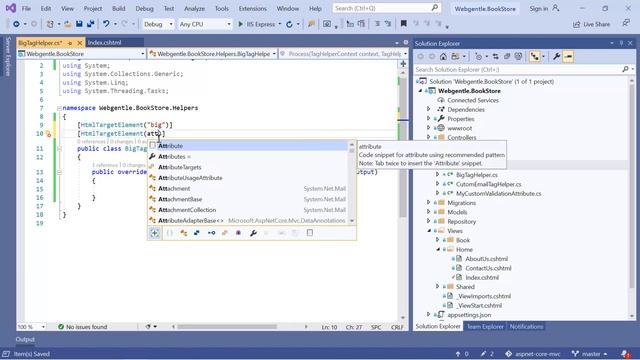Screen dimensions: 640x360
Task: Click the Home icon in Solution Explorer
Action: point(443,56)
